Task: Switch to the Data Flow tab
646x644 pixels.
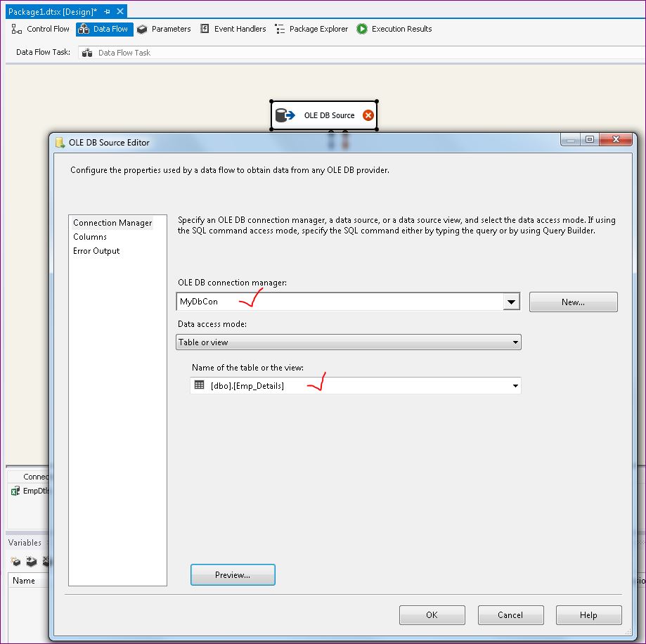Action: 103,29
